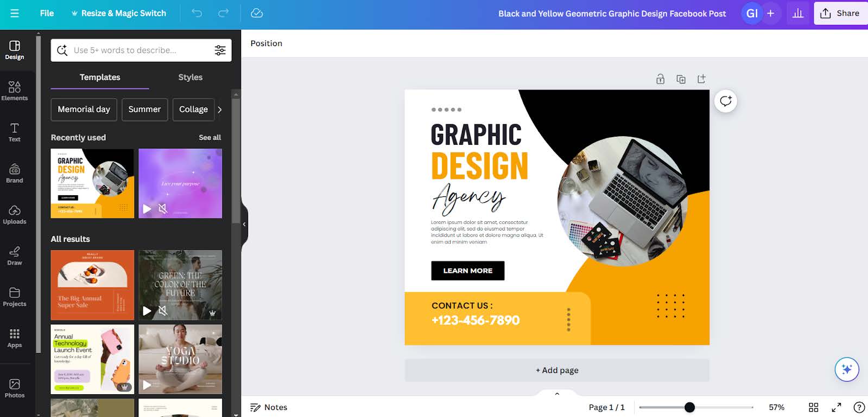Click See all recently used
The image size is (868, 417).
click(210, 138)
